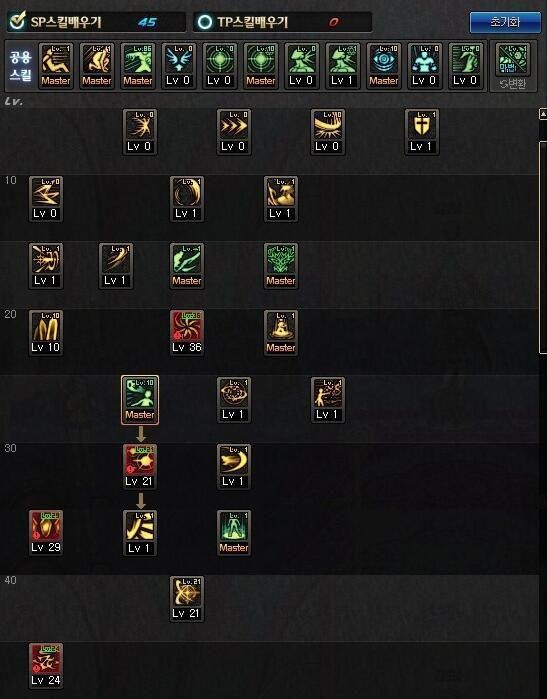The image size is (547, 699).
Task: Click the skill list vertical scrollbar thumb
Action: (543, 247)
